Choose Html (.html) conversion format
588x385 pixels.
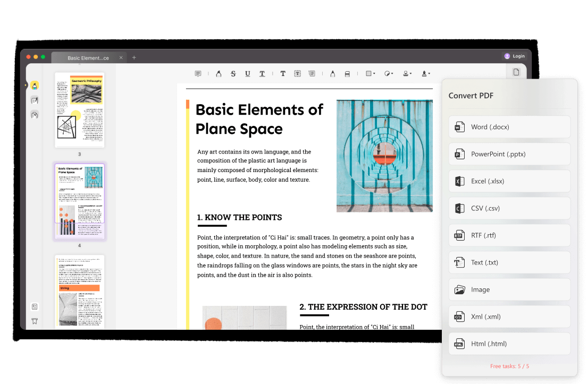(509, 344)
